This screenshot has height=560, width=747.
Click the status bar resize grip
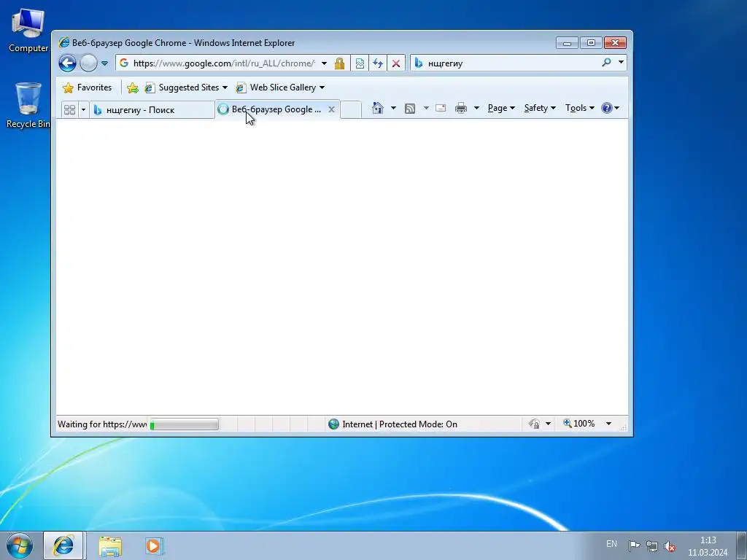[x=623, y=427]
